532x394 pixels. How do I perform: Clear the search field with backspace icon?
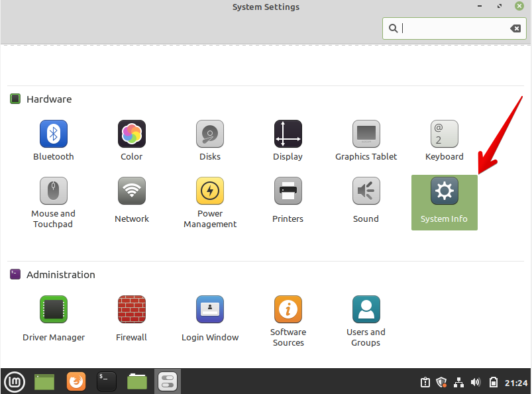tap(515, 28)
